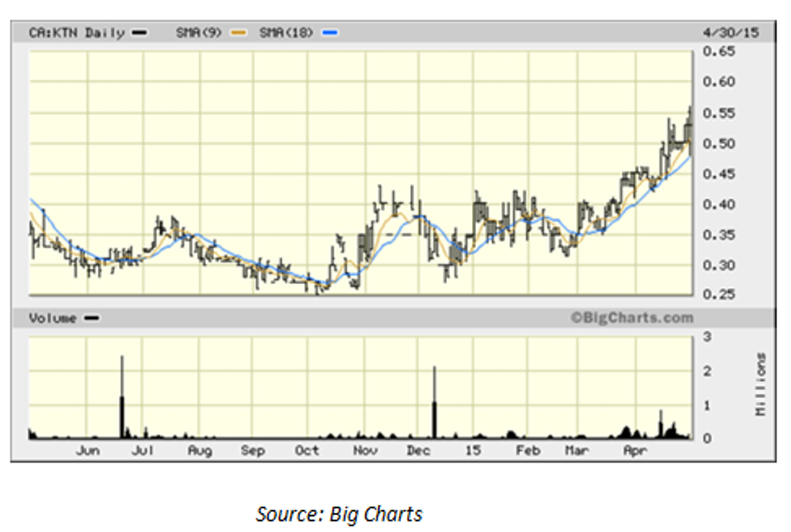Select the Jun month marker on the time axis

tap(88, 450)
